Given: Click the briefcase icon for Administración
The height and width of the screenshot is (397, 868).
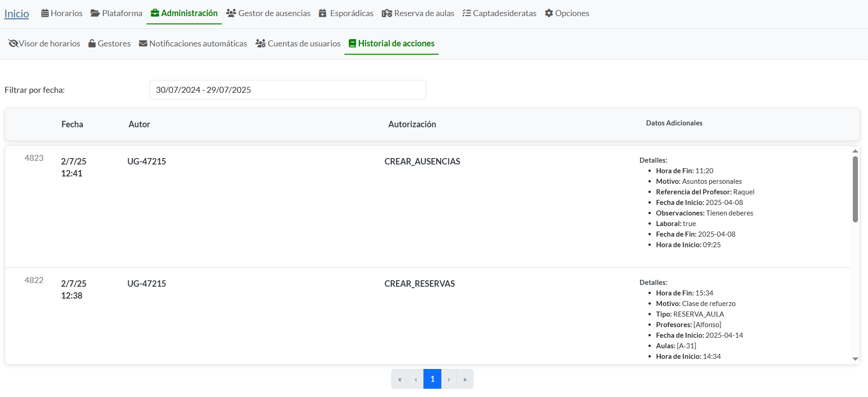Looking at the screenshot, I should coord(155,13).
